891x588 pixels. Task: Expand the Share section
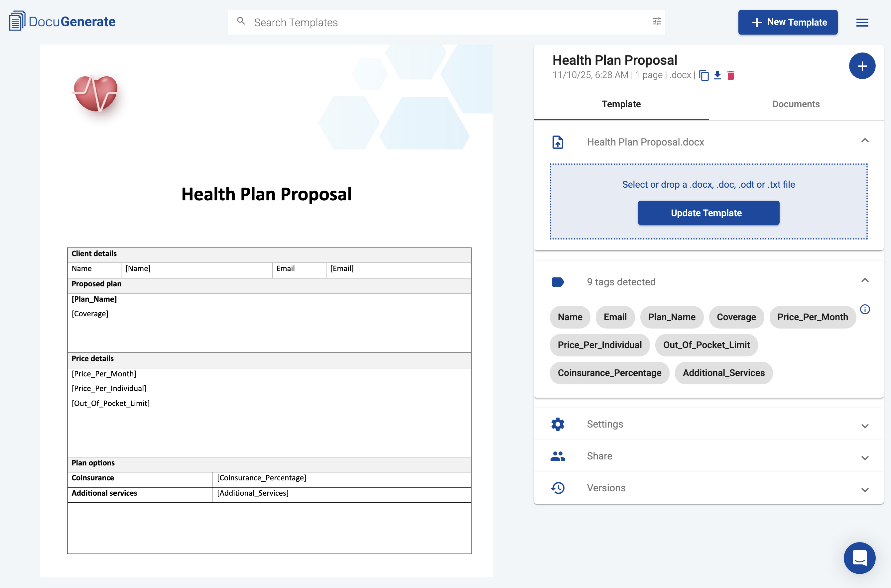(865, 457)
